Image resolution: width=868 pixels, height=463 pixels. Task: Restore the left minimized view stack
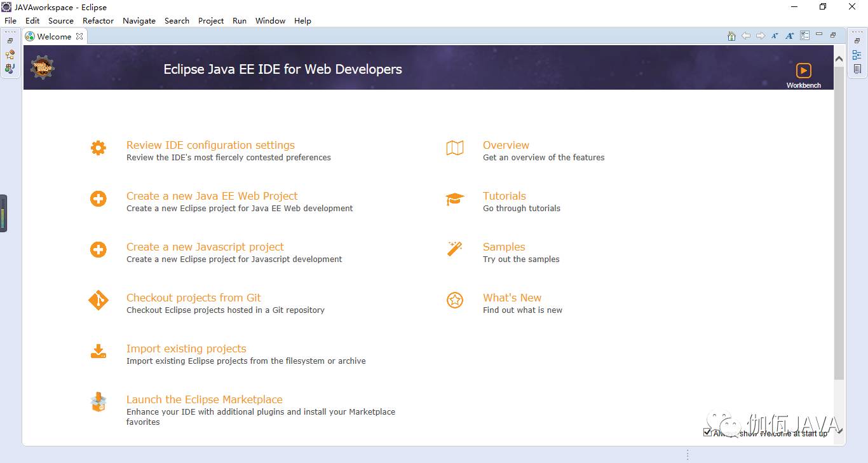10,41
